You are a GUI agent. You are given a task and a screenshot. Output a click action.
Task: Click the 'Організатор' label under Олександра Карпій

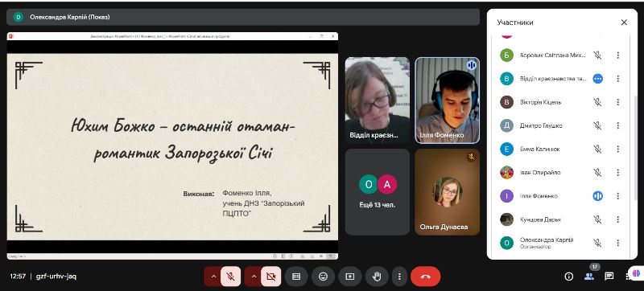(x=535, y=247)
